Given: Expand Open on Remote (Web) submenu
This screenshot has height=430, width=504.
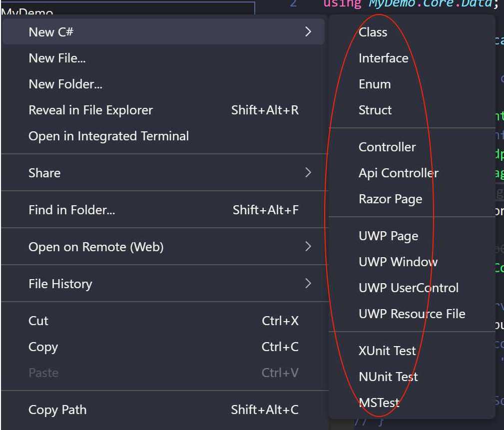Looking at the screenshot, I should [x=308, y=247].
